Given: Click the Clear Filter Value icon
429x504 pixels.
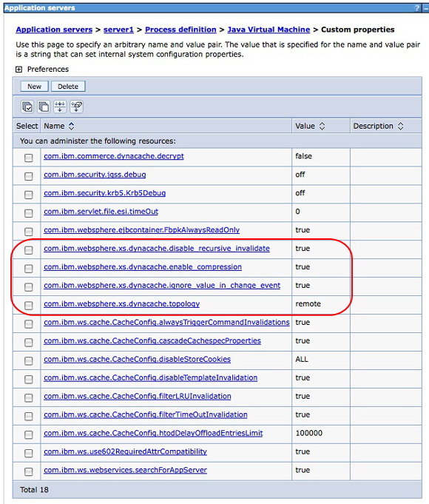Looking at the screenshot, I should (x=76, y=107).
